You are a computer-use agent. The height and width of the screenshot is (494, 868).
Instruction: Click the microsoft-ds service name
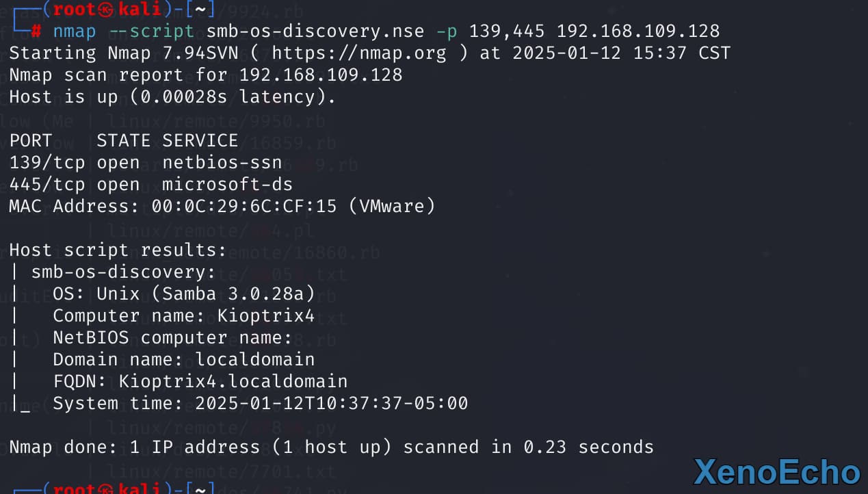tap(228, 185)
